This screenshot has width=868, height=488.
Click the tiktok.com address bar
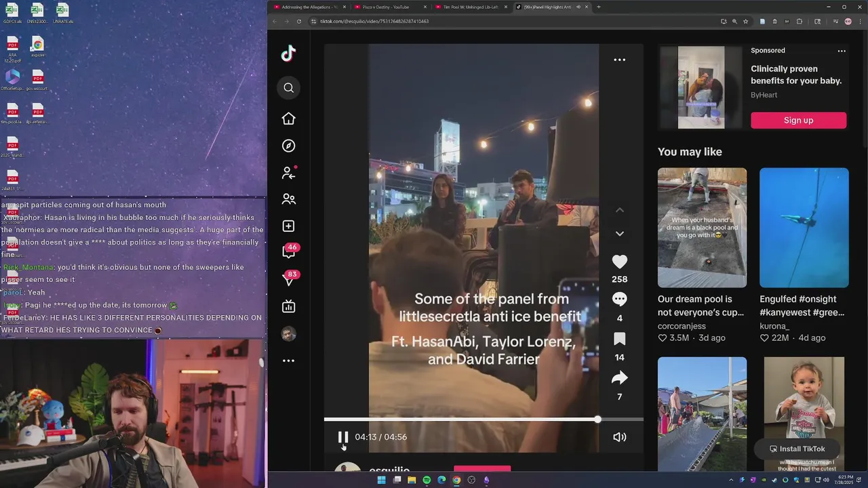[515, 22]
